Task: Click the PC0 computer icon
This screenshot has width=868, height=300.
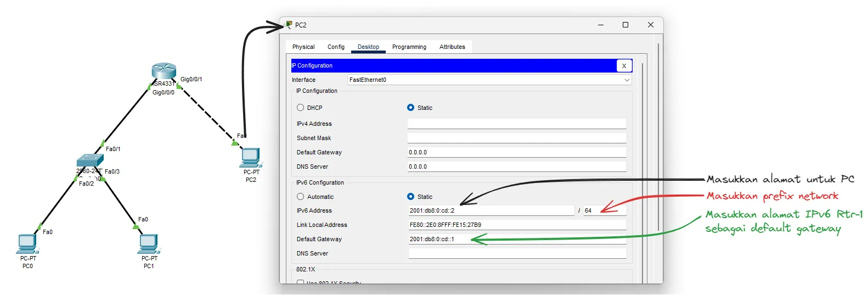Action: tap(27, 243)
